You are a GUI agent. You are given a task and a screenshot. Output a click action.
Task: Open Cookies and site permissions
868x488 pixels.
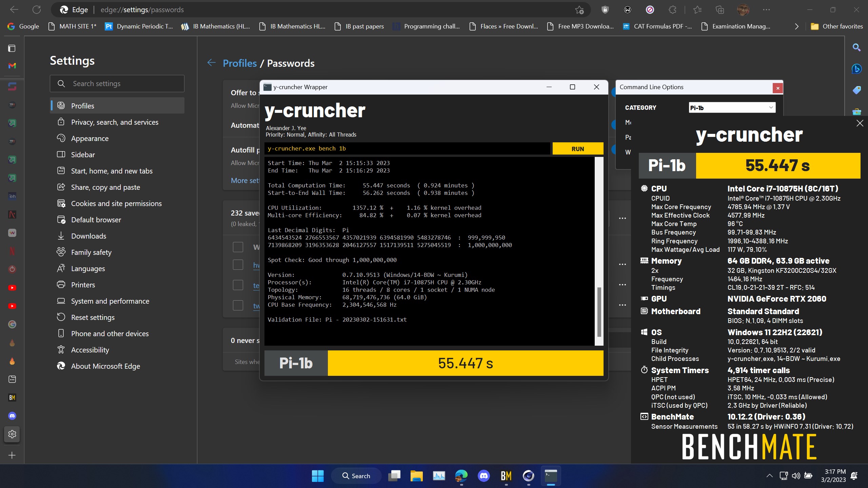117,203
